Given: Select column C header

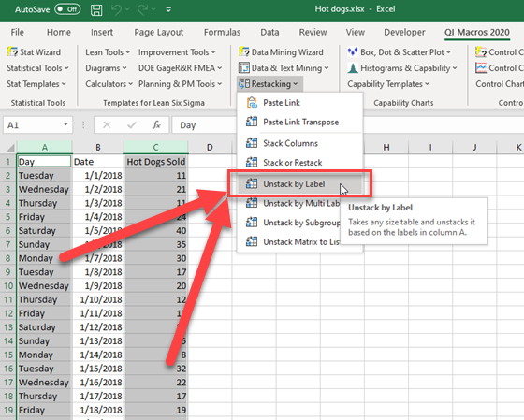Looking at the screenshot, I should (155, 147).
